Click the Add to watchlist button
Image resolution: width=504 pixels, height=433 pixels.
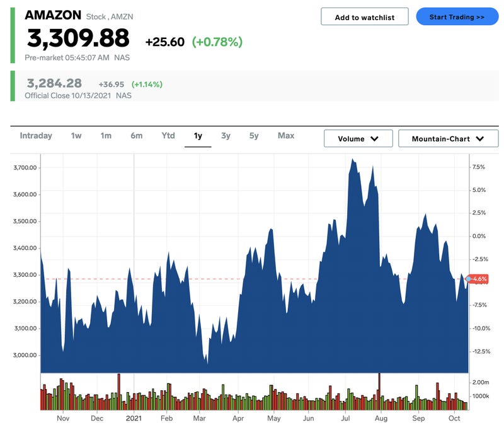point(365,17)
